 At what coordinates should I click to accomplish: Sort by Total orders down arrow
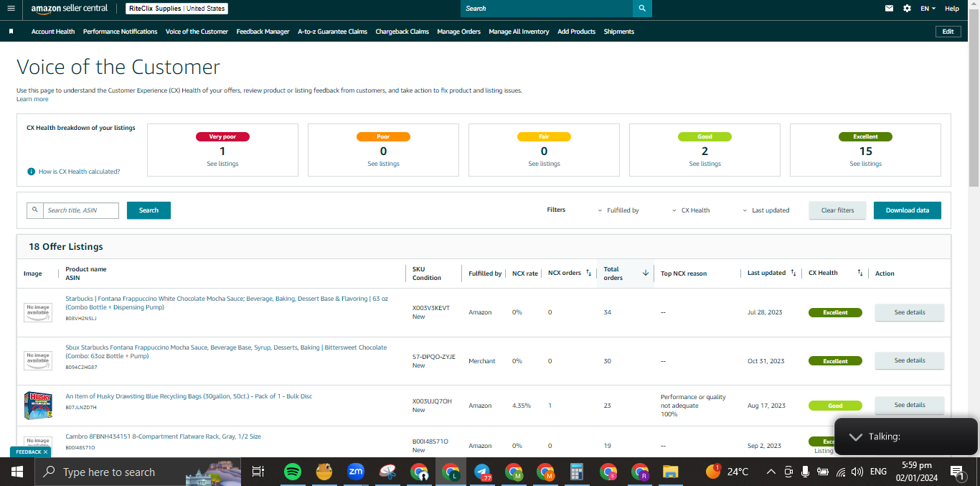point(645,273)
